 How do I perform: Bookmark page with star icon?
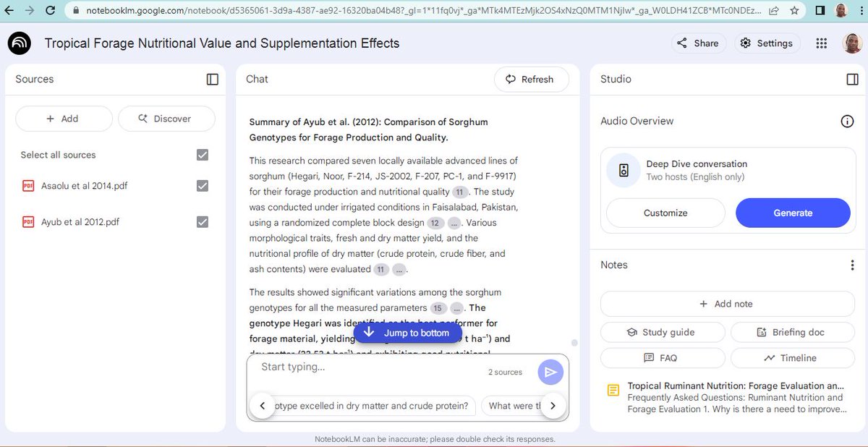[795, 11]
